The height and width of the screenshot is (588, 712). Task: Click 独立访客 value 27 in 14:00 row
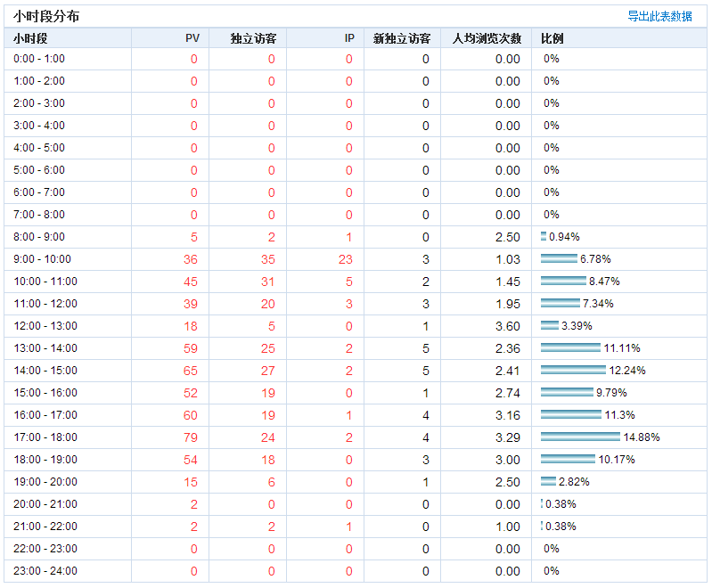[x=268, y=371]
